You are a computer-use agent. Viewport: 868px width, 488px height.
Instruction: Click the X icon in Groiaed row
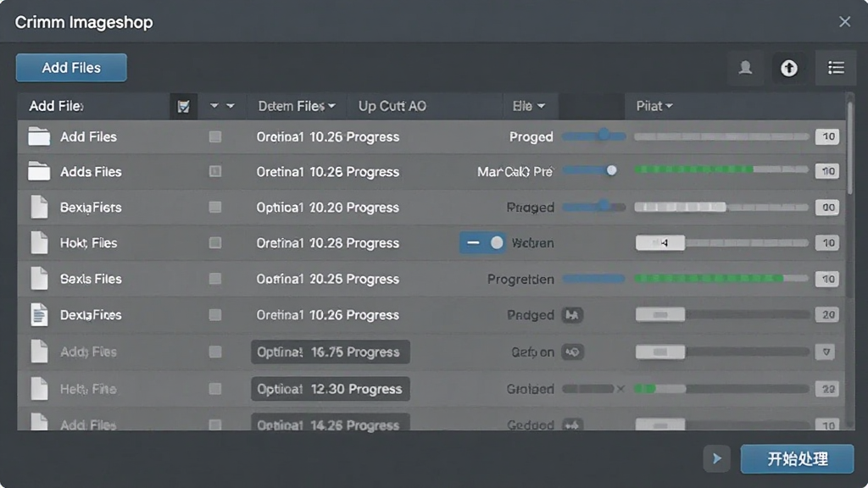click(620, 389)
